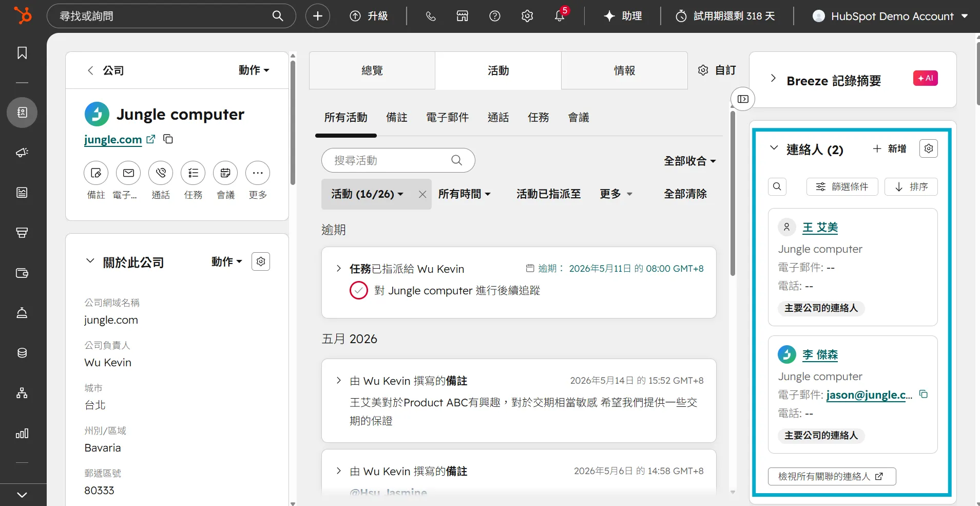Image resolution: width=980 pixels, height=506 pixels.
Task: Select 會議 activity tab
Action: pyautogui.click(x=579, y=118)
